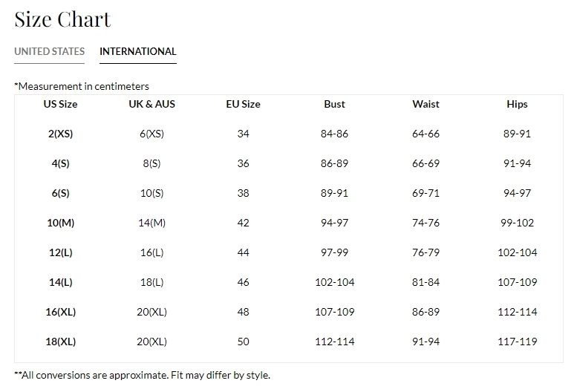This screenshot has height=392, width=577.
Task: Switch to the United States tab
Action: tap(49, 51)
